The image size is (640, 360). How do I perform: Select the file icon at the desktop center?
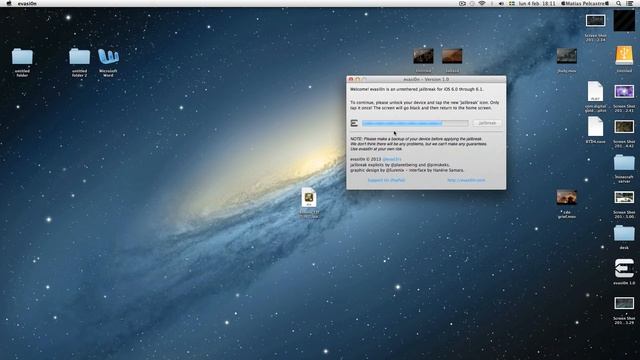point(309,197)
